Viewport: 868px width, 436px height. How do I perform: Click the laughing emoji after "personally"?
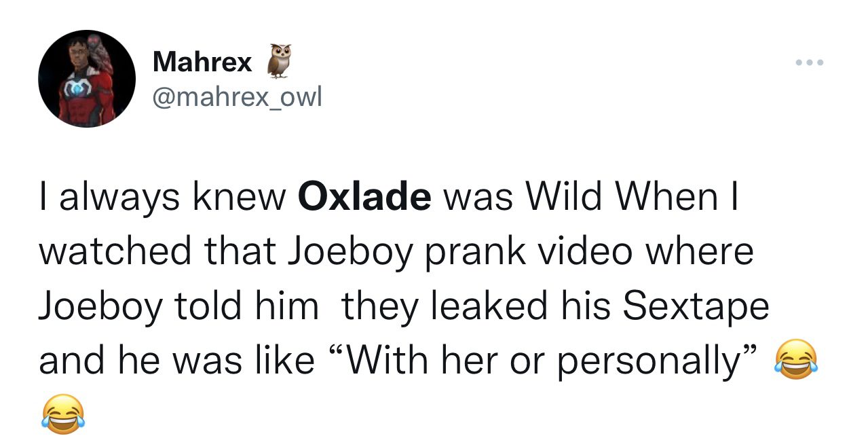(x=795, y=360)
